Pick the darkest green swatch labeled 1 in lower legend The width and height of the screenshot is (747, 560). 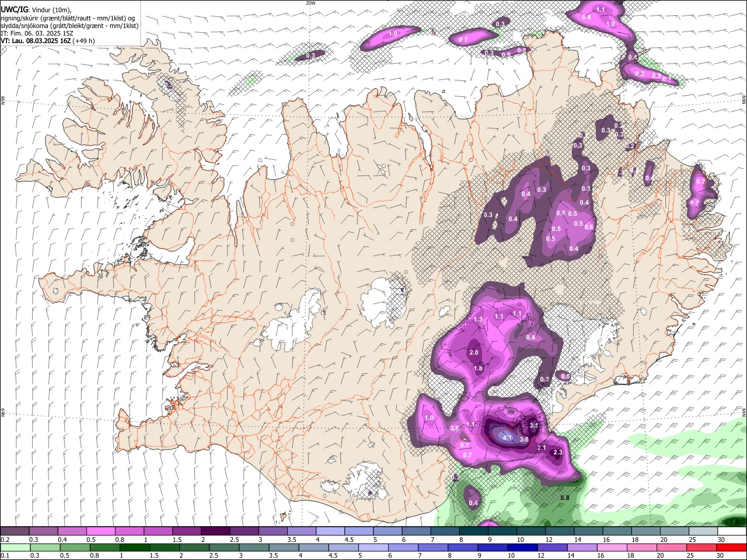coord(135,547)
